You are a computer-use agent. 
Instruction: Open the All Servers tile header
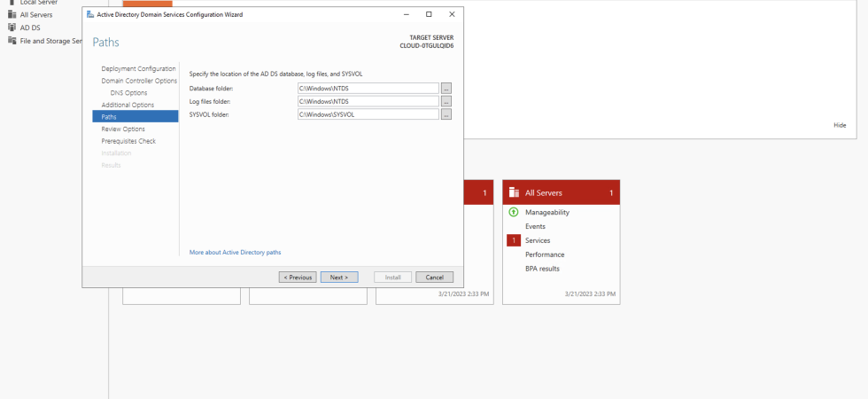pos(562,193)
